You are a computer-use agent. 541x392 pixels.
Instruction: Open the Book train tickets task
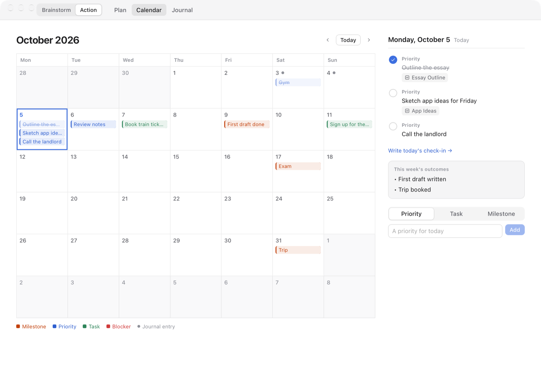[144, 124]
